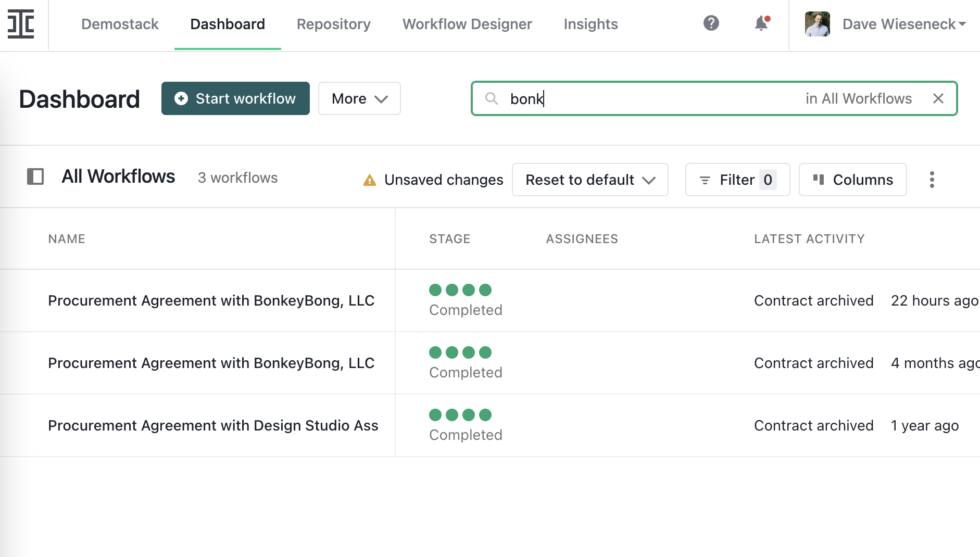Open the Insights tab

(x=590, y=24)
